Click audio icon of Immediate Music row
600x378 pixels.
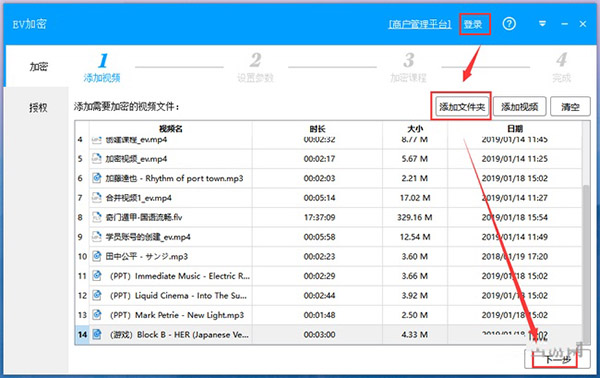coord(97,275)
